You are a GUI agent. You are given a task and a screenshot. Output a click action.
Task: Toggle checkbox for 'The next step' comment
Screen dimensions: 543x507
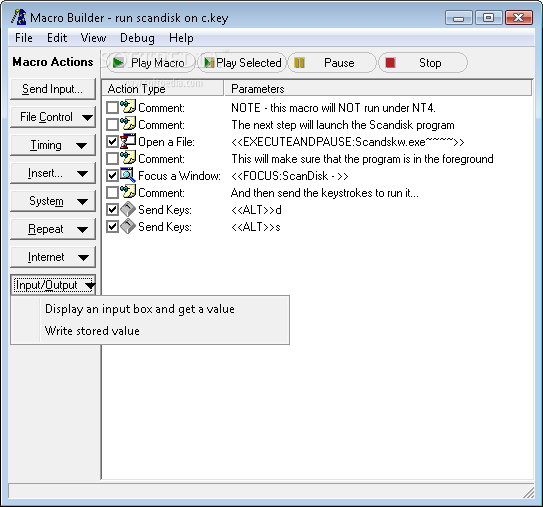(112, 124)
